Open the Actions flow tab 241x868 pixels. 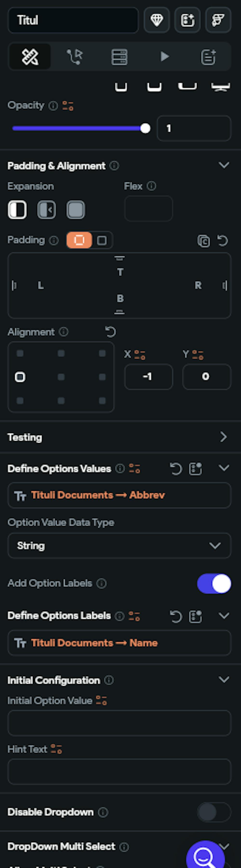(74, 57)
